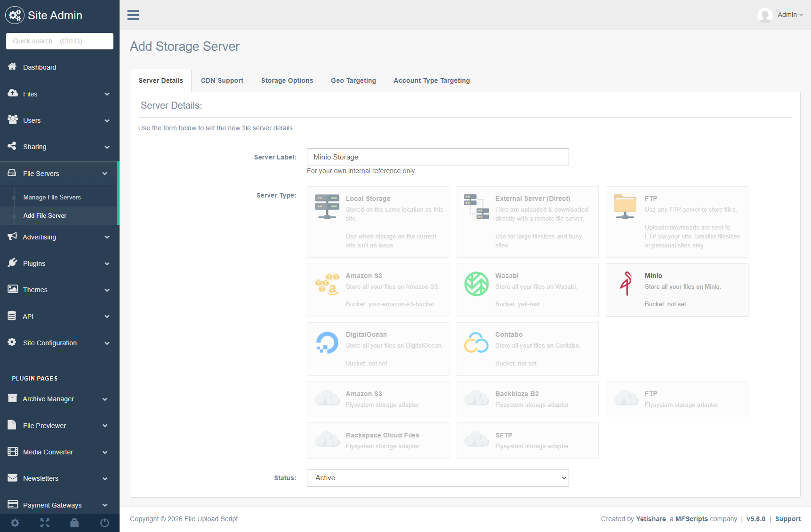811x532 pixels.
Task: Click the settings gear icon in bottom bar
Action: coord(15,523)
